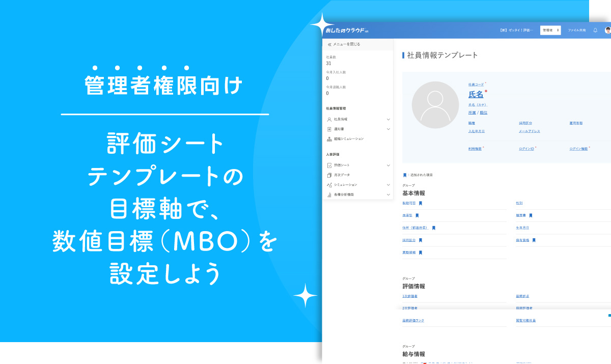This screenshot has height=364, width=611.
Task: Select メニューを閉じる menu toggle
Action: tap(346, 45)
